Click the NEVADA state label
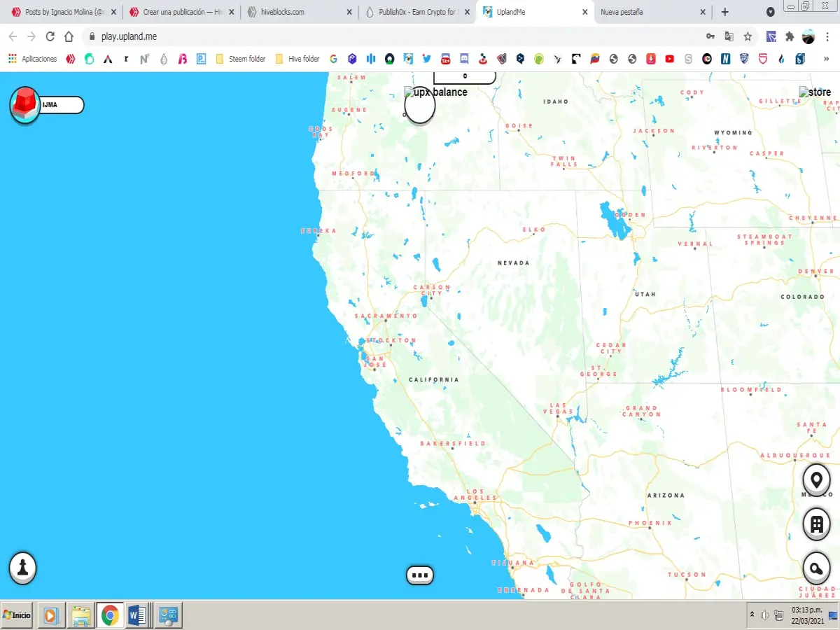The image size is (840, 630). (x=513, y=263)
